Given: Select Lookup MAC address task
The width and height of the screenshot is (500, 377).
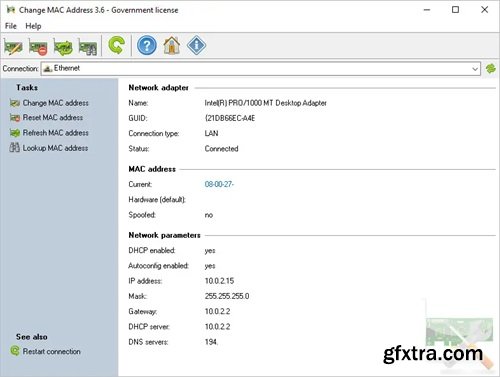Looking at the screenshot, I should pyautogui.click(x=49, y=148).
